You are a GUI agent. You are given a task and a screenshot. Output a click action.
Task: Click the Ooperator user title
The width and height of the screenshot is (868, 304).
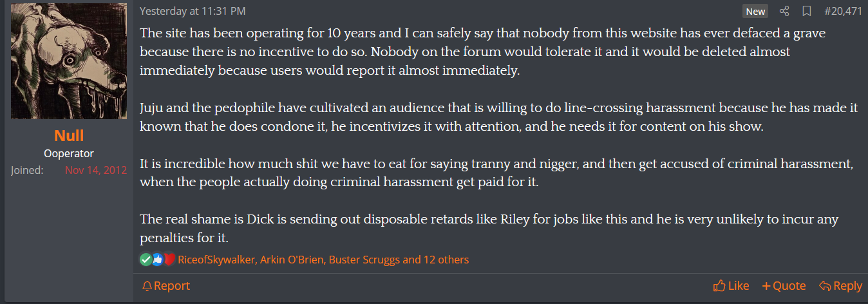point(69,153)
